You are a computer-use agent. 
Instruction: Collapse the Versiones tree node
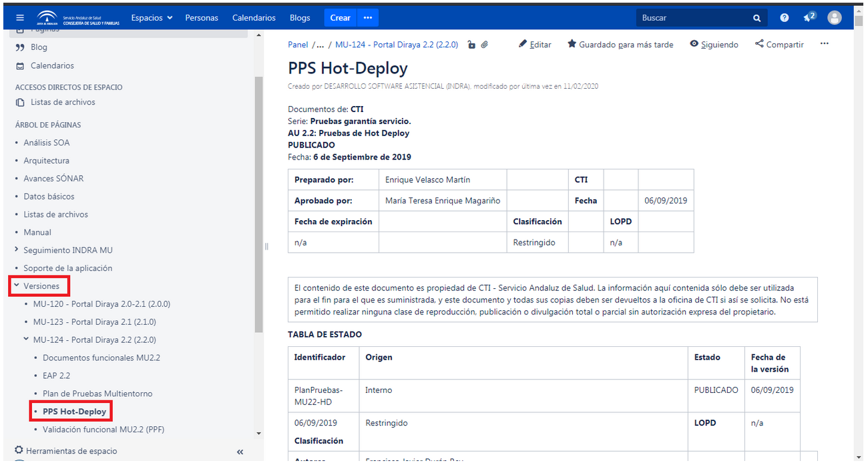(x=17, y=286)
